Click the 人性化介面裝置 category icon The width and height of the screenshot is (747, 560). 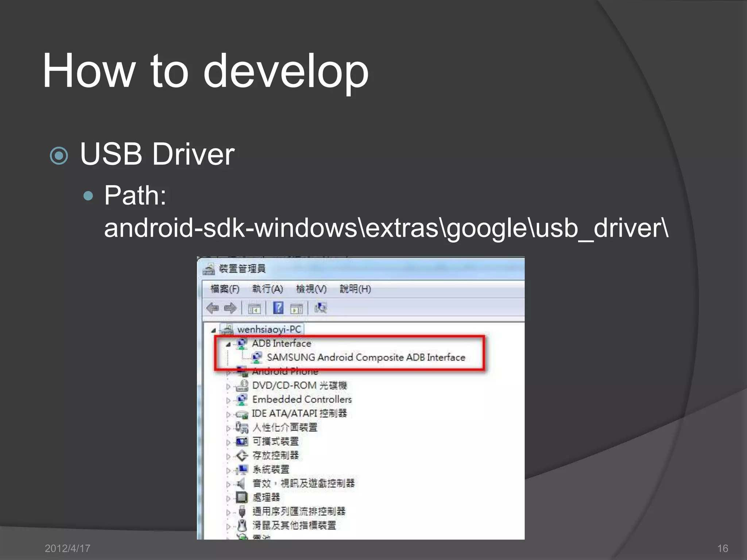(241, 428)
